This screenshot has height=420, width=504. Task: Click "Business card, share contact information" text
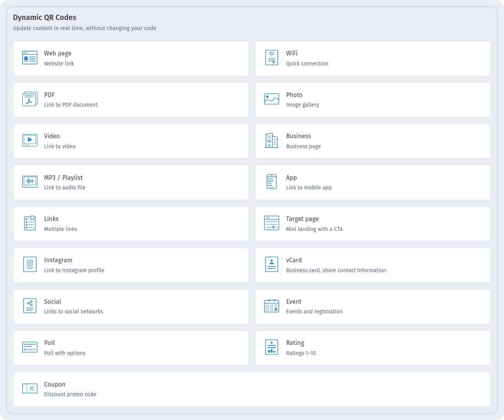(336, 270)
